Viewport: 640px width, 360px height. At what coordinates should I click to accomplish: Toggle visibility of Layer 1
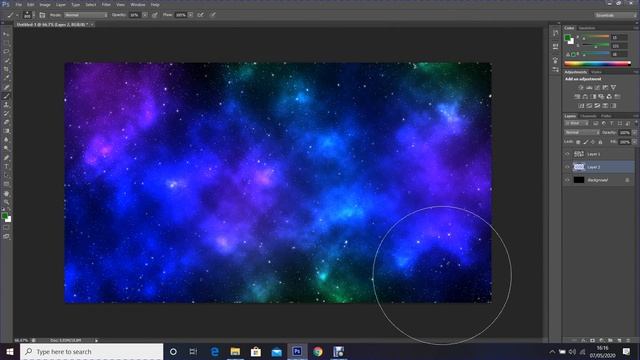[567, 154]
